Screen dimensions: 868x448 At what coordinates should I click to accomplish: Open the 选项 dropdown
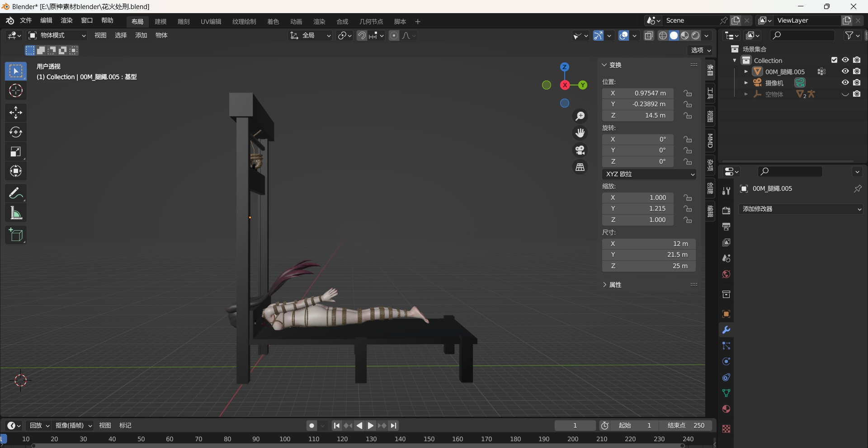701,50
